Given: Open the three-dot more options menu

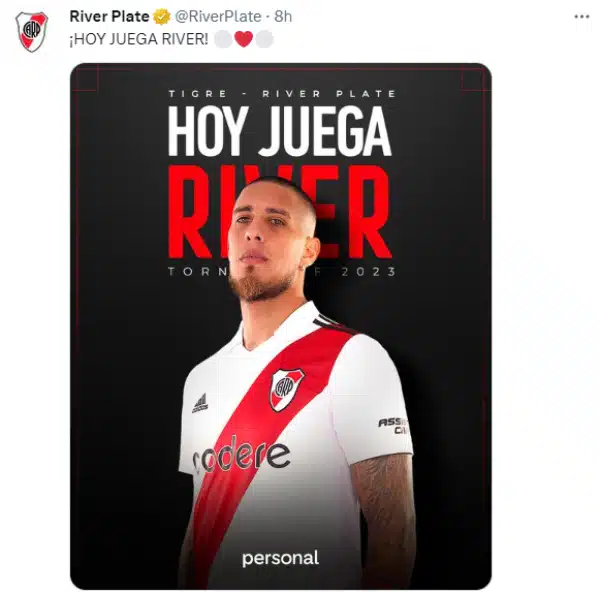Looking at the screenshot, I should click(x=582, y=16).
